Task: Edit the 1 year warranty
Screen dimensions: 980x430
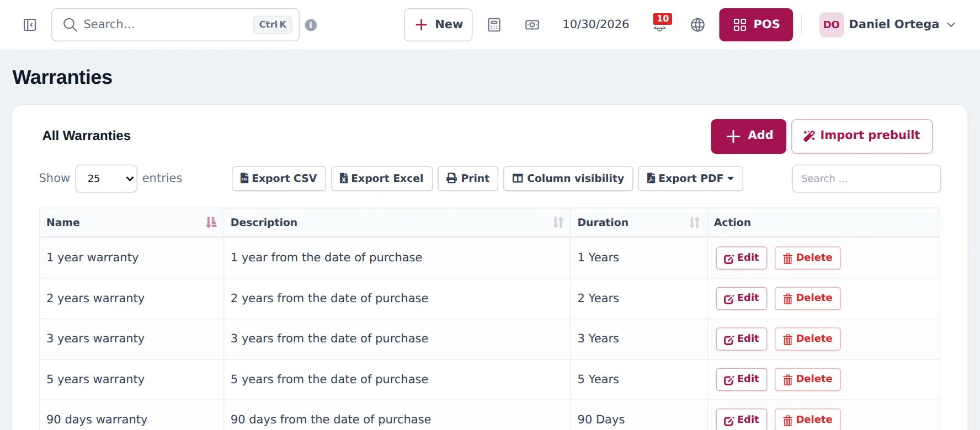Action: [x=741, y=258]
